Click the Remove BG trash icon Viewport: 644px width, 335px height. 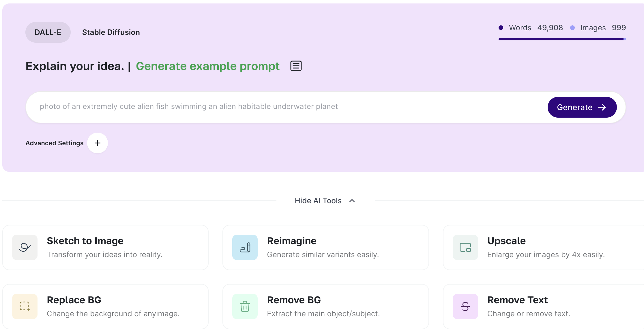245,306
